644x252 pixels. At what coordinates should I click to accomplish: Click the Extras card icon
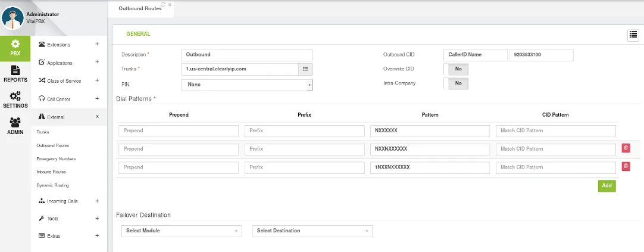coord(42,235)
